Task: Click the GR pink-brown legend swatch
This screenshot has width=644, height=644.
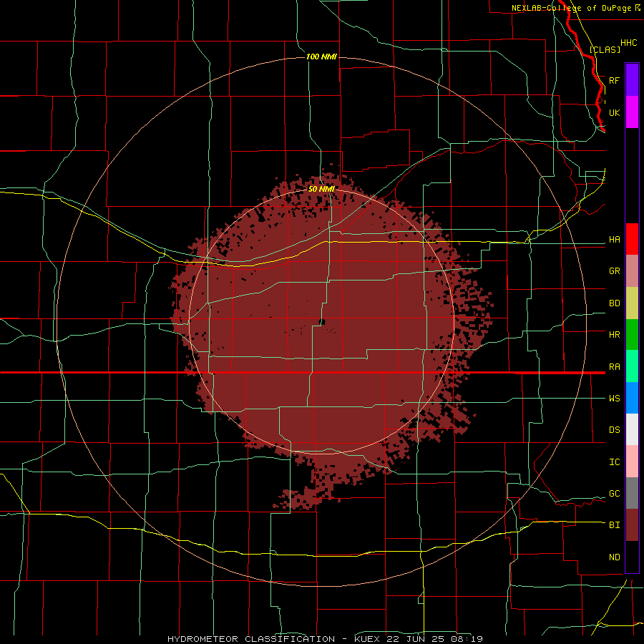Action: point(632,271)
